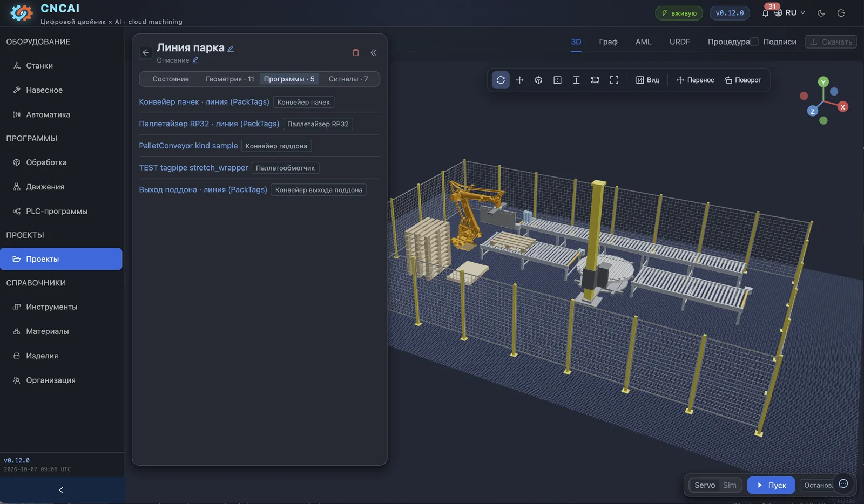
Task: Open the Вид view options
Action: pos(647,80)
